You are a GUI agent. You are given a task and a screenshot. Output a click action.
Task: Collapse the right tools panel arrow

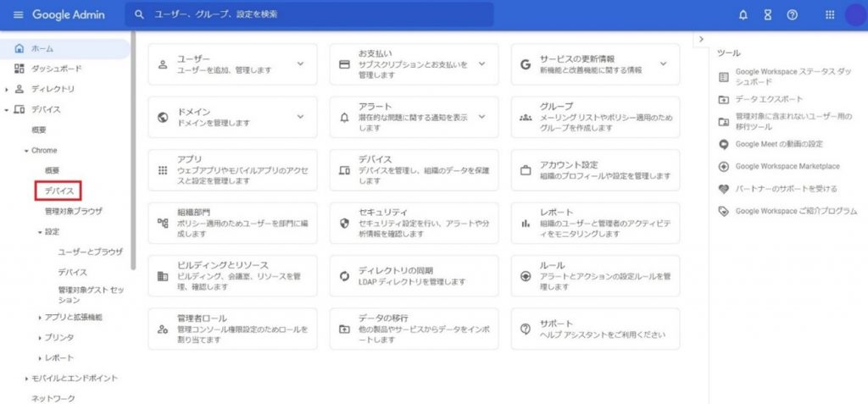click(x=701, y=40)
